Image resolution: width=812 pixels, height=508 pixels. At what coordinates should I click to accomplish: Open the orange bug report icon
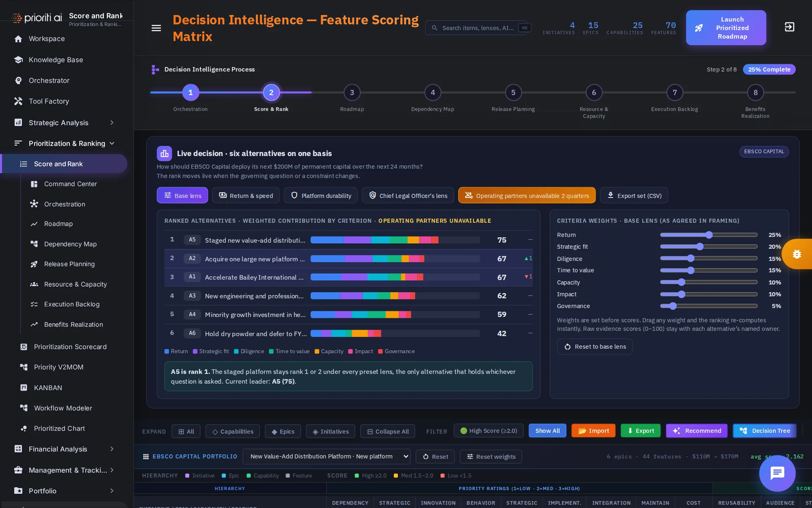(797, 254)
